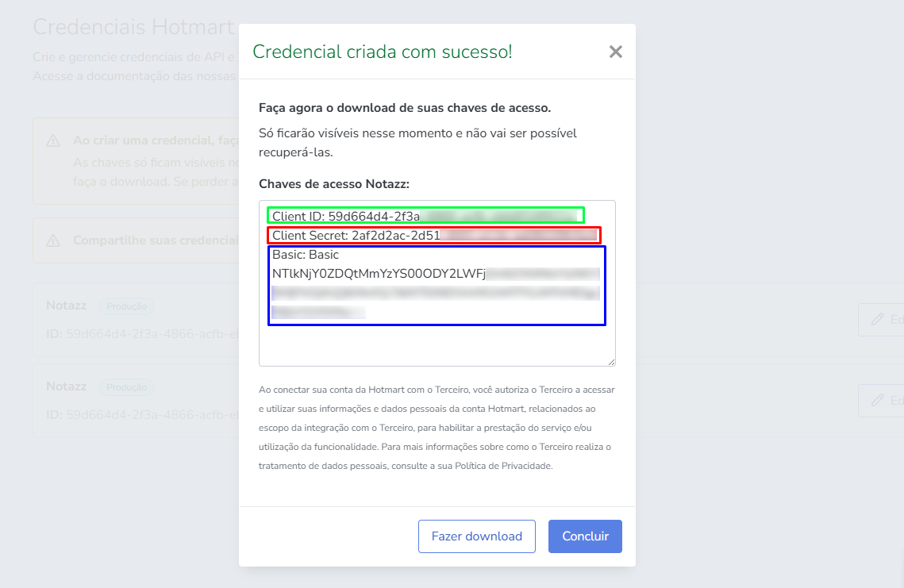Click the Client ID line in the keys box
Viewport: 904px width, 588px height.
pos(346,216)
